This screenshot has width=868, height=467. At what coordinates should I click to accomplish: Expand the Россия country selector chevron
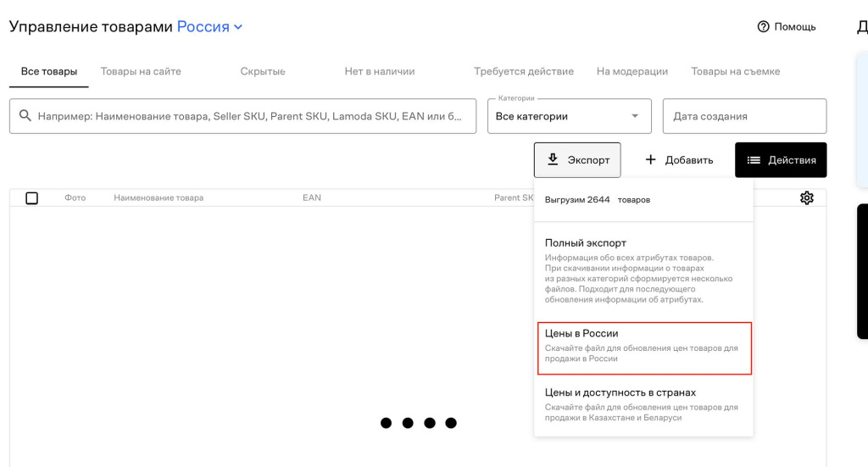pyautogui.click(x=238, y=27)
